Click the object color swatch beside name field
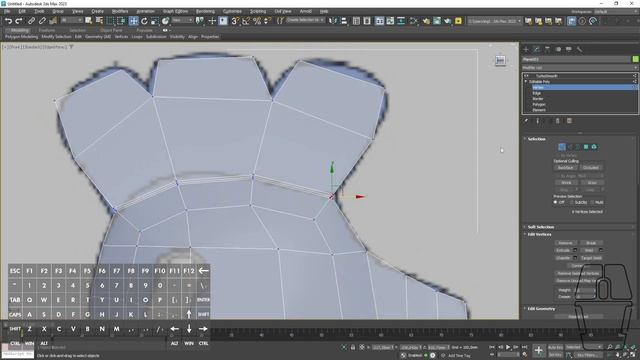Viewport: 640px width, 360px height. (635, 59)
